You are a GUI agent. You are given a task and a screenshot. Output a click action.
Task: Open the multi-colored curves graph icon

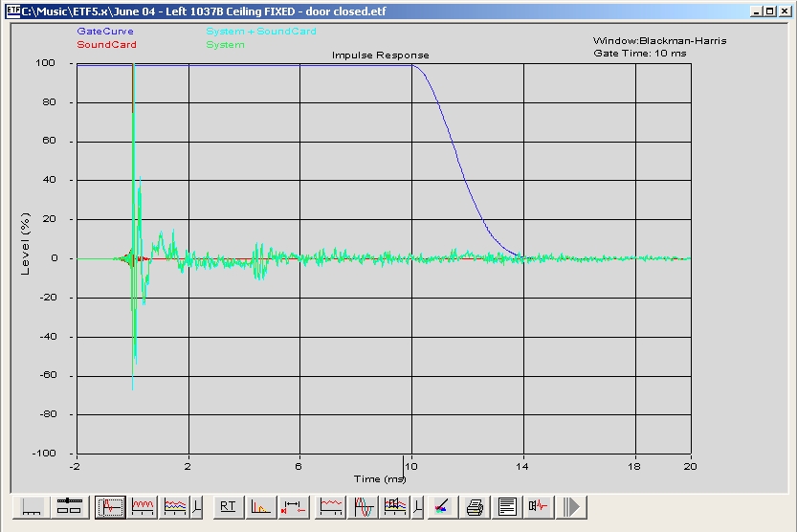(175, 506)
